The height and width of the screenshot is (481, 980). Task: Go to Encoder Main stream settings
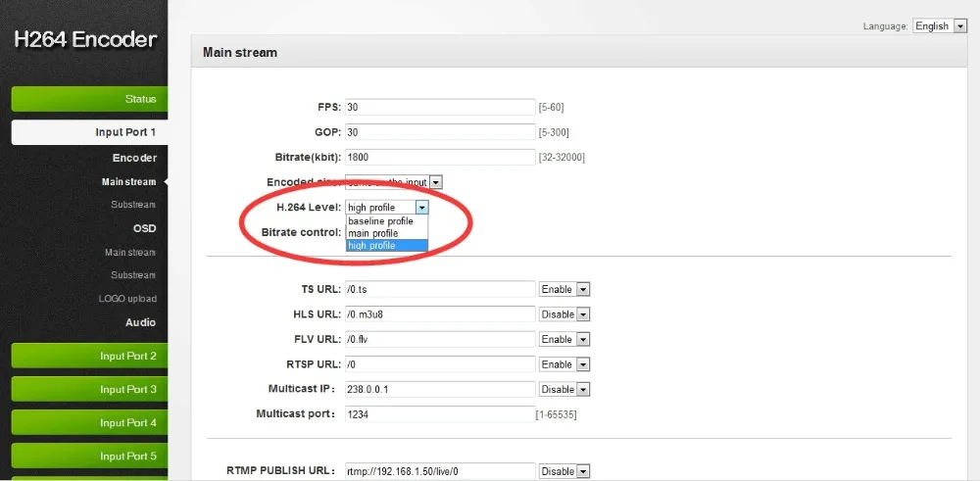pos(128,182)
